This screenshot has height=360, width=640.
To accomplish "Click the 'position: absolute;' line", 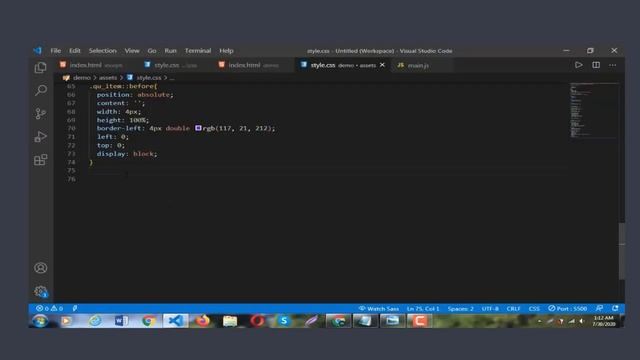I will (135, 95).
